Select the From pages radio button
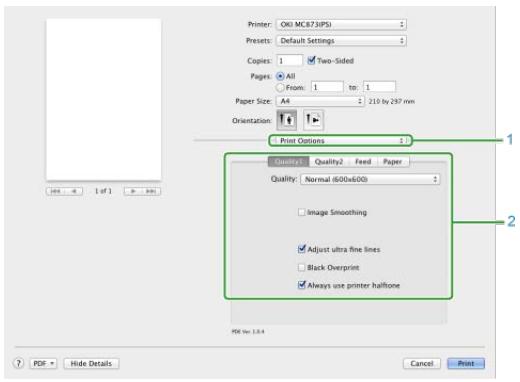The image size is (520, 382). [280, 87]
